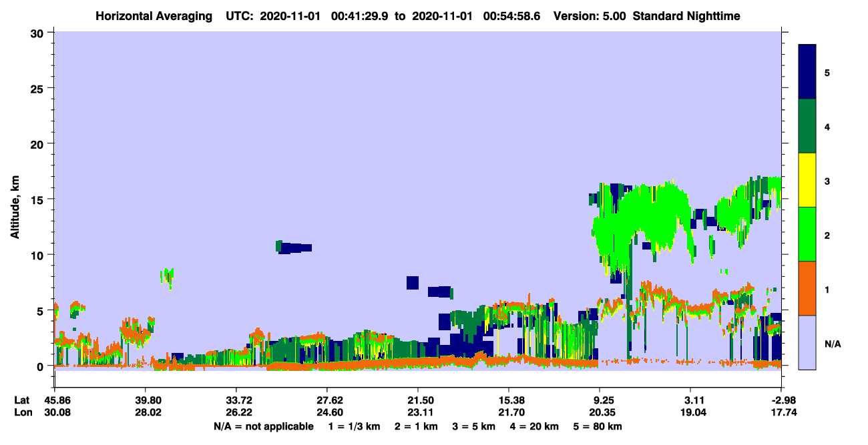Click the latitude value 15.38

point(508,400)
